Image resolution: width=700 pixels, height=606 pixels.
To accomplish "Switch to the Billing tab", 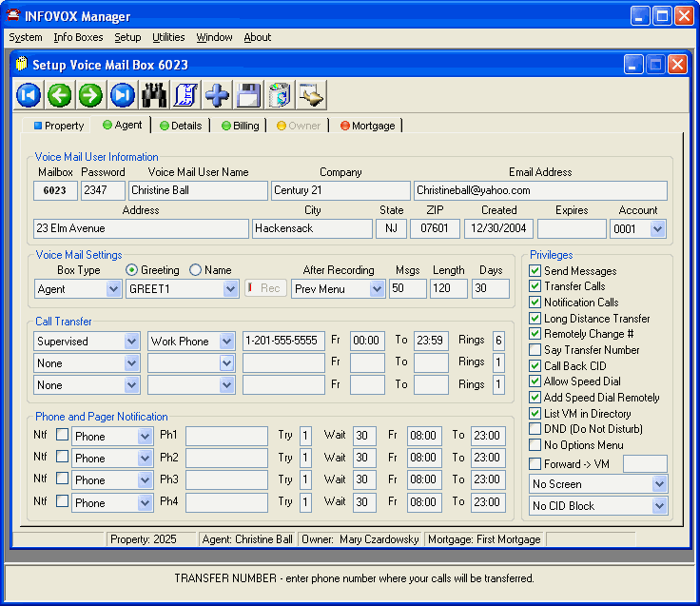I will point(241,126).
